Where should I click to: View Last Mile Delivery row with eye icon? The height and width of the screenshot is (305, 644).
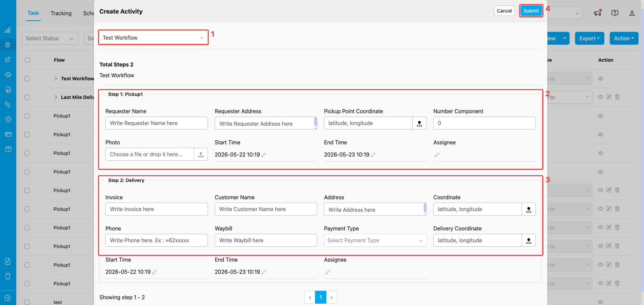pos(601,97)
